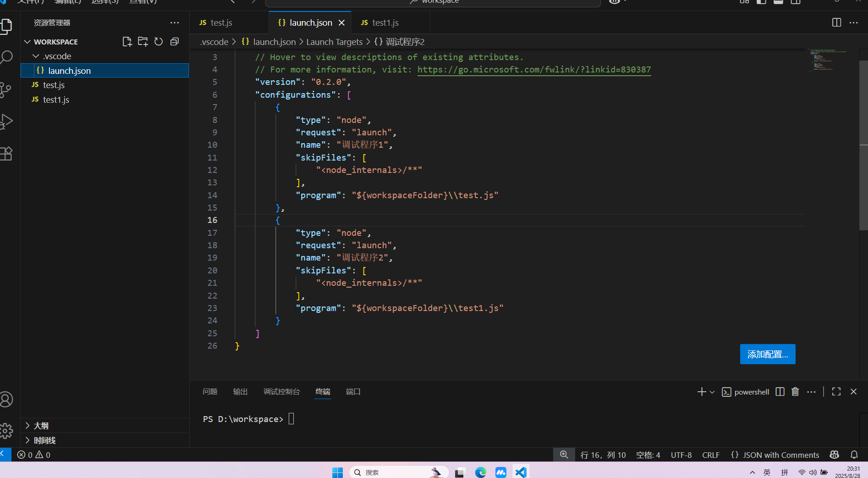The width and height of the screenshot is (868, 478).
Task: Create a new folder in WORKSPACE
Action: pyautogui.click(x=143, y=42)
